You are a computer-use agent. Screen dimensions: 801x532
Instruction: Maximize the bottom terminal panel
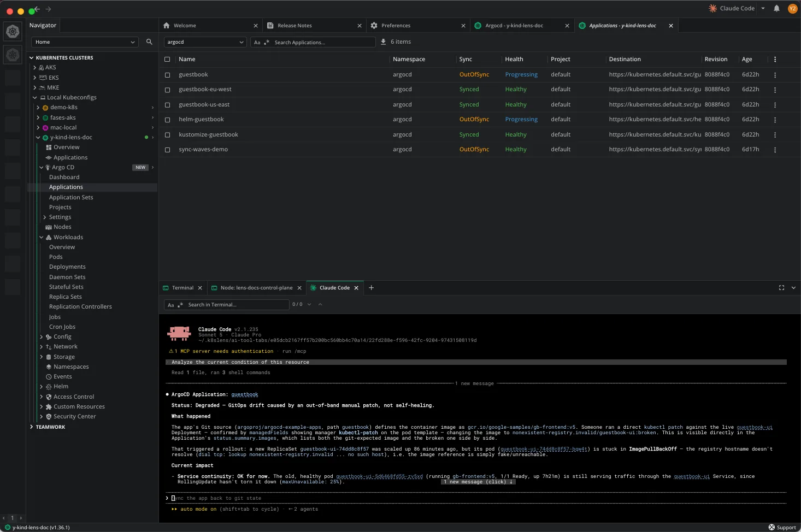point(781,288)
